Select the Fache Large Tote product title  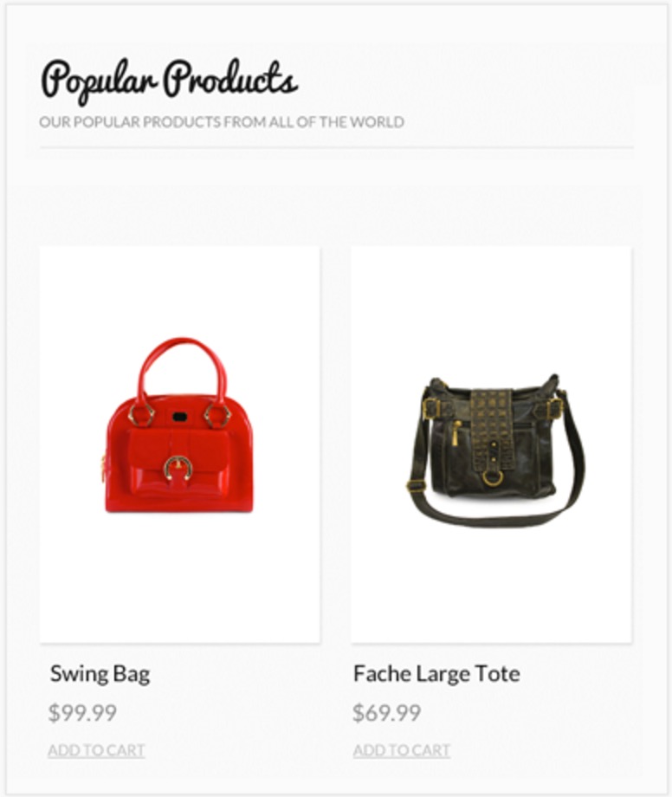coord(436,674)
